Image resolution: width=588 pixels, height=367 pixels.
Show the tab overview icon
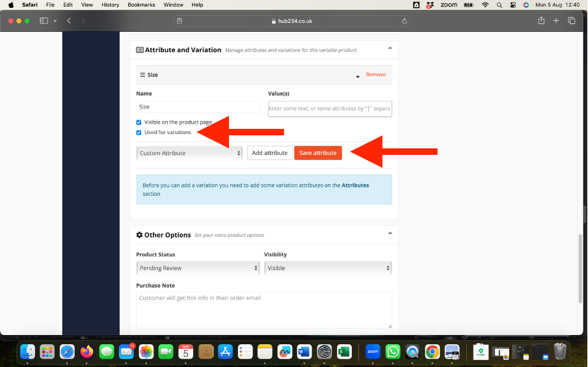[572, 21]
